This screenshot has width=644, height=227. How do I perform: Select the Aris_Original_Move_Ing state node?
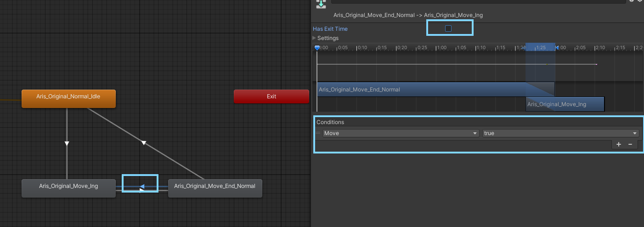click(68, 187)
